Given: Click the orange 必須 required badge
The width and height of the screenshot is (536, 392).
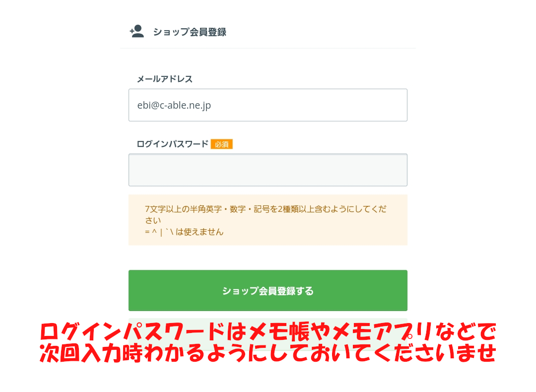Looking at the screenshot, I should tap(221, 144).
